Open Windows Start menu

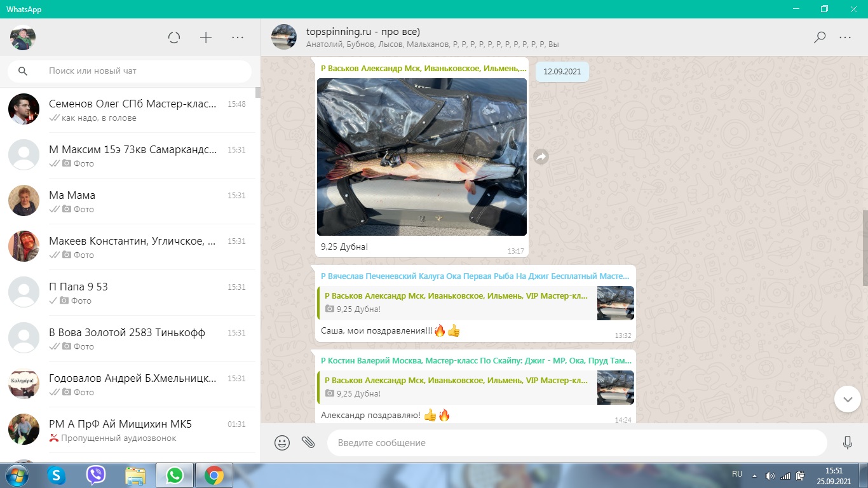tap(17, 475)
